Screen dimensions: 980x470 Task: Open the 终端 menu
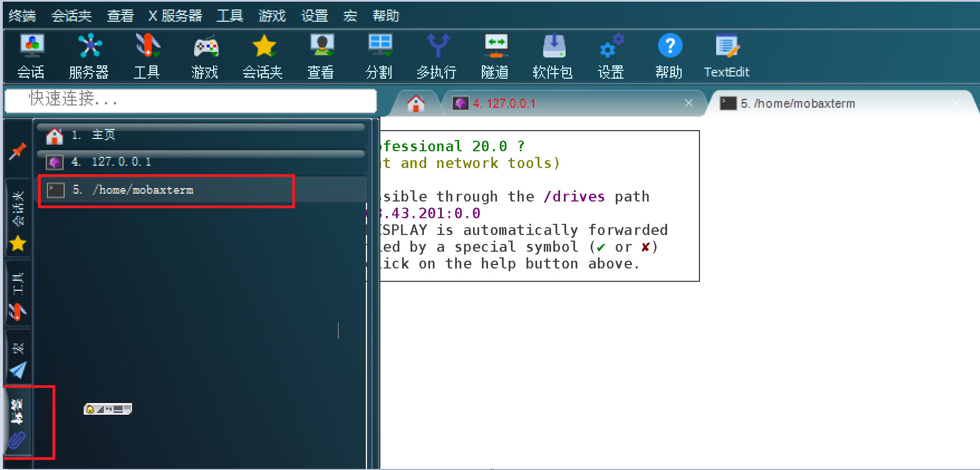click(22, 16)
